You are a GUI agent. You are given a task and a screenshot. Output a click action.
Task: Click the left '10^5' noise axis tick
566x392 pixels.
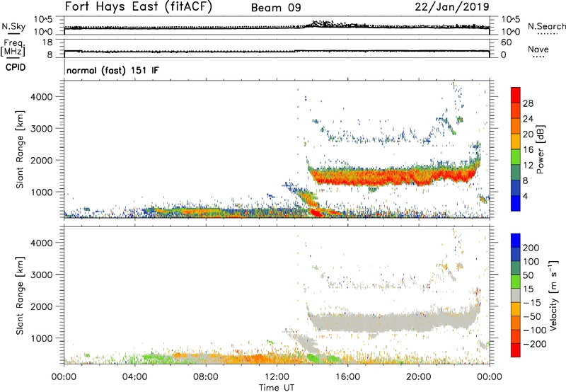43,20
